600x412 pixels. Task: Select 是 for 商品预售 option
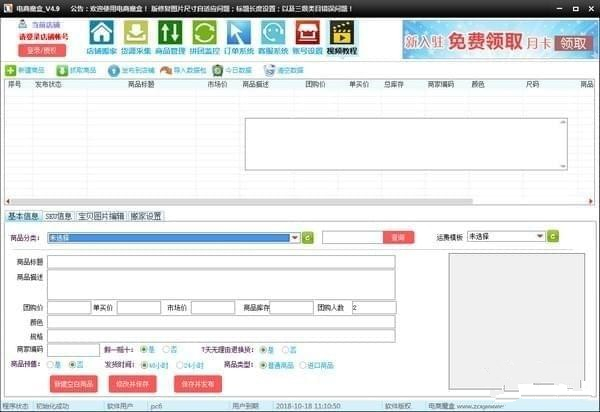pos(50,365)
